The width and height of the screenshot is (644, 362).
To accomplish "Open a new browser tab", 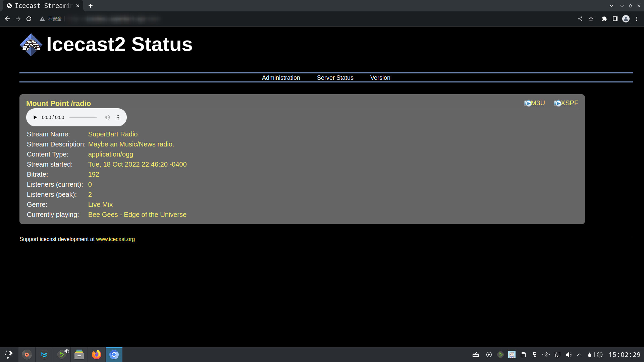I will [91, 6].
